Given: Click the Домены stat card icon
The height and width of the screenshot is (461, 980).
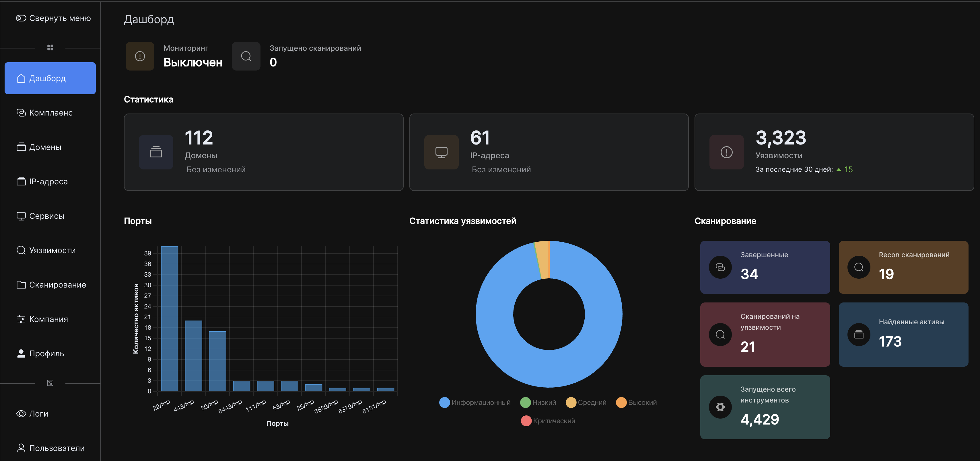Looking at the screenshot, I should tap(156, 152).
